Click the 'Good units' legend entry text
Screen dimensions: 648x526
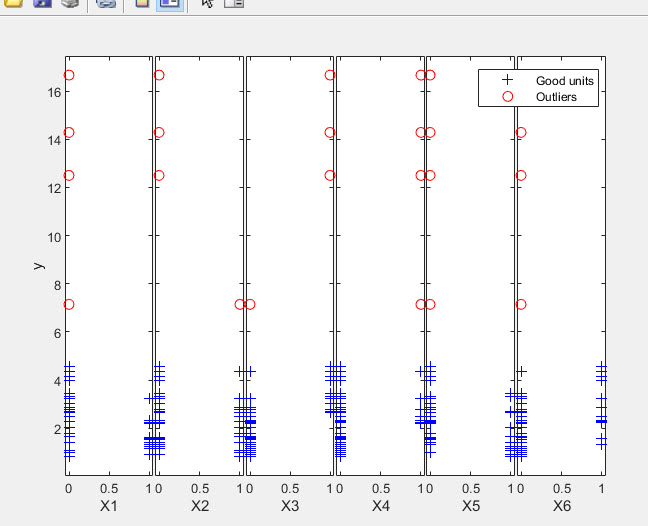565,80
